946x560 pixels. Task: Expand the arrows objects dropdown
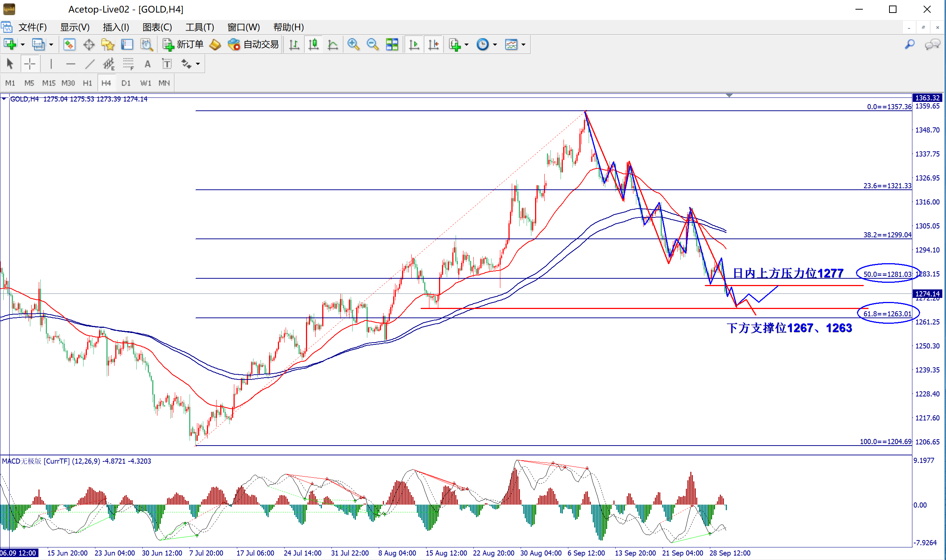coord(198,64)
